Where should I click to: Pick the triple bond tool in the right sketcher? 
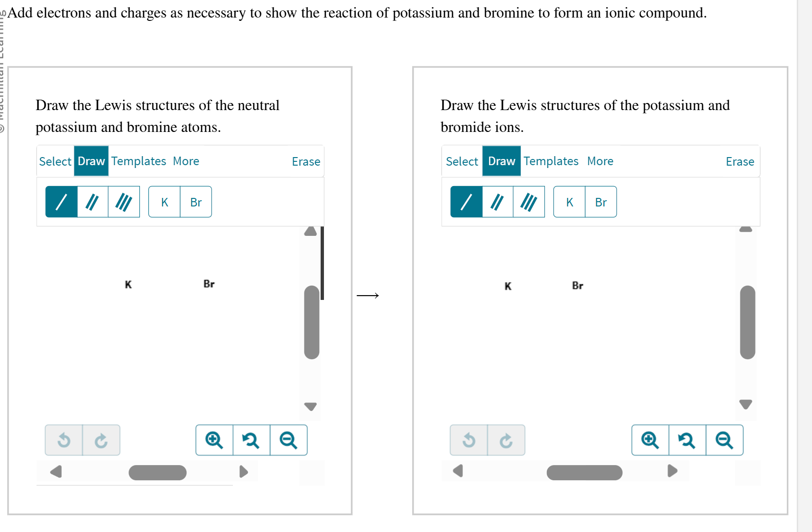(x=528, y=202)
